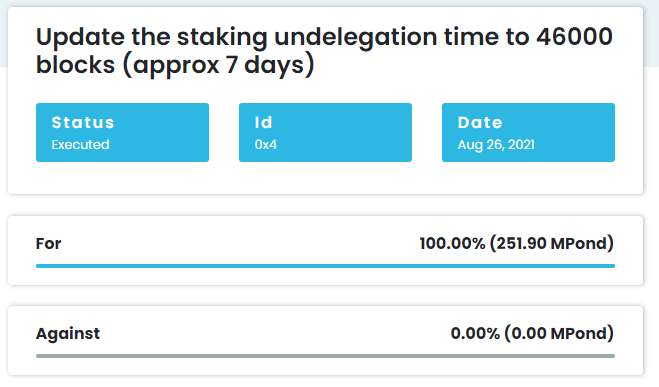
Task: Select the blue Id card
Action: pyautogui.click(x=325, y=132)
